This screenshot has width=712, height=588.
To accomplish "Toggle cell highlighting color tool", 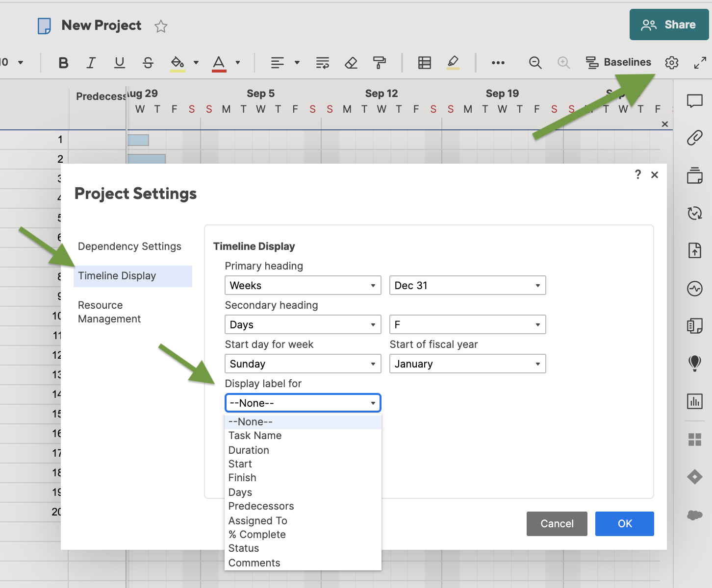I will point(453,63).
